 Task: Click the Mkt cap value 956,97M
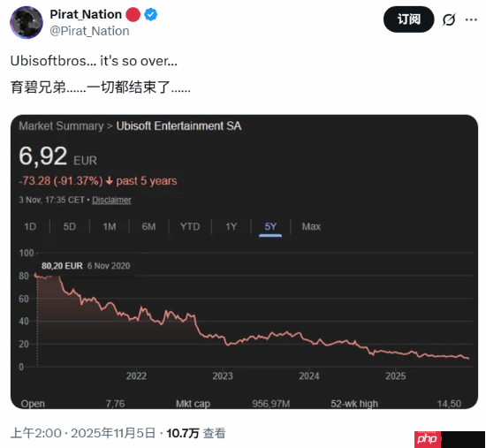point(271,404)
